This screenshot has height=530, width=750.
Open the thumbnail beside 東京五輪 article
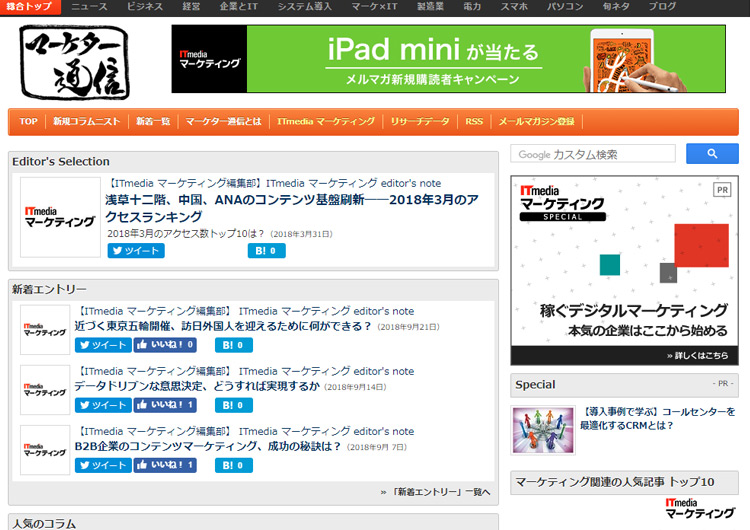45,330
